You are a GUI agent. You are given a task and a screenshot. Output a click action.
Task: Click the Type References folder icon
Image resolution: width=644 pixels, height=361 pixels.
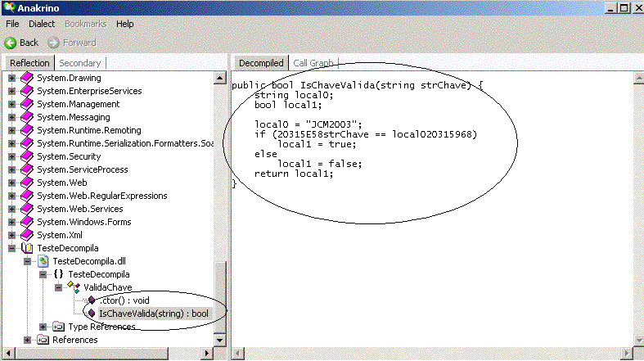point(58,327)
